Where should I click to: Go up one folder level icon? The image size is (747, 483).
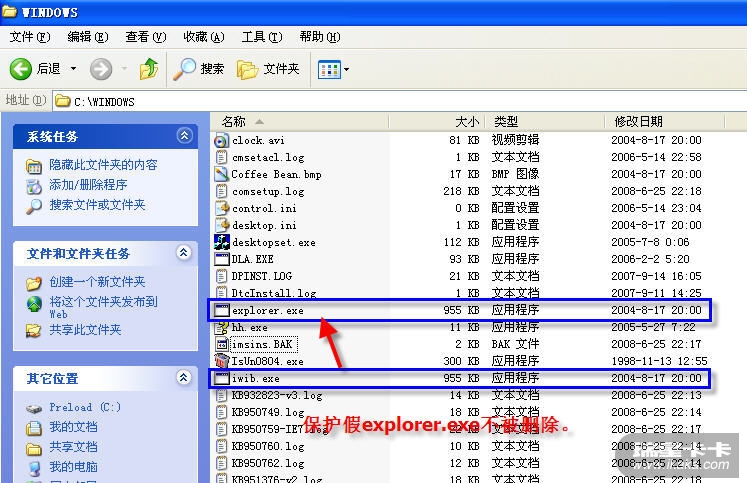[x=149, y=69]
